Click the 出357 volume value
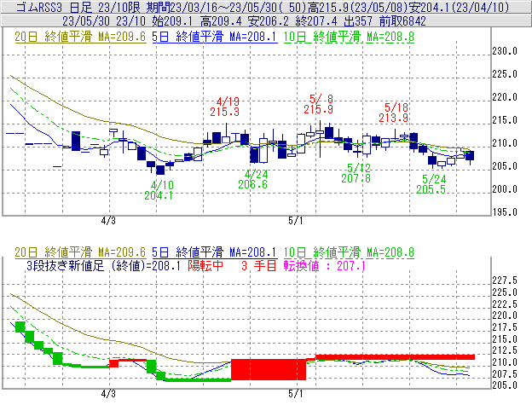Viewport: 532px width, 405px height. point(358,21)
